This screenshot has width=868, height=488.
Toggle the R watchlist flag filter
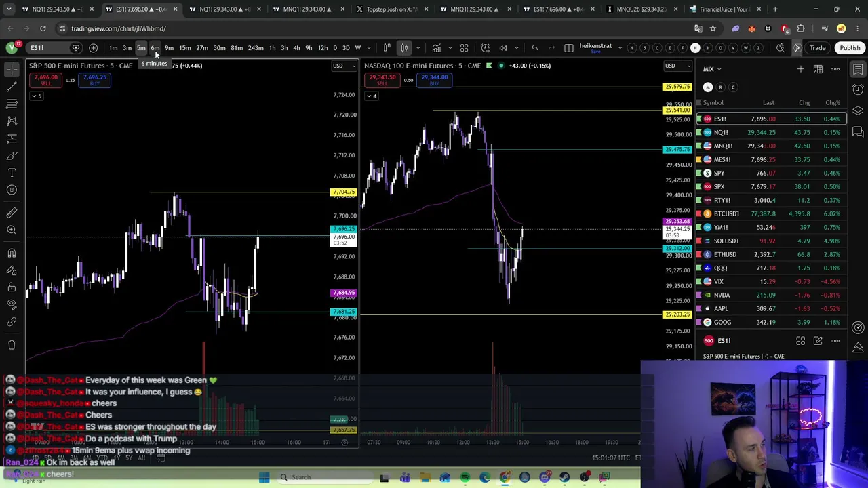click(x=720, y=87)
